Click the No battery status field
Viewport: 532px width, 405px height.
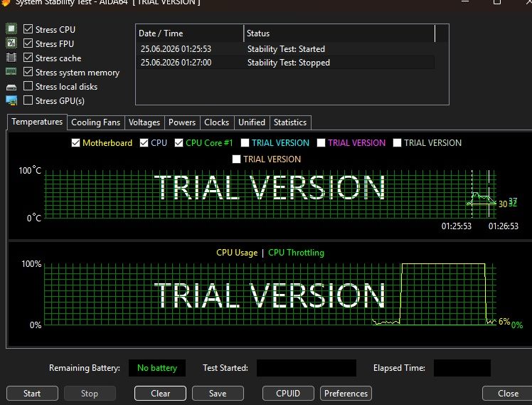click(x=157, y=368)
